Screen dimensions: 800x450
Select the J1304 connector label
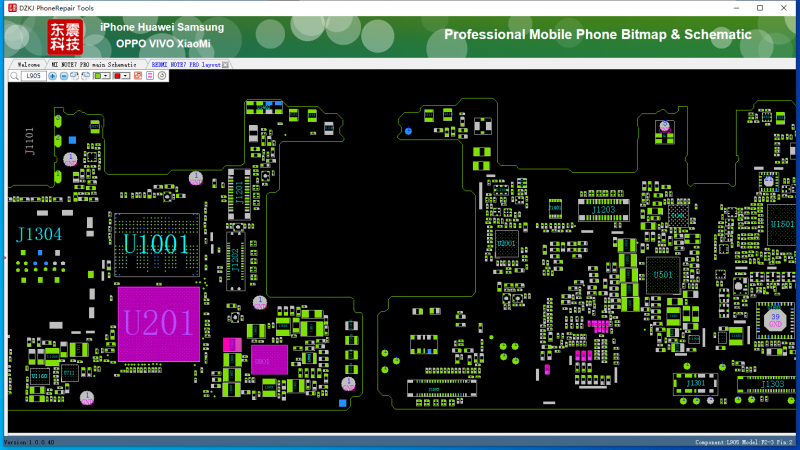click(x=39, y=234)
